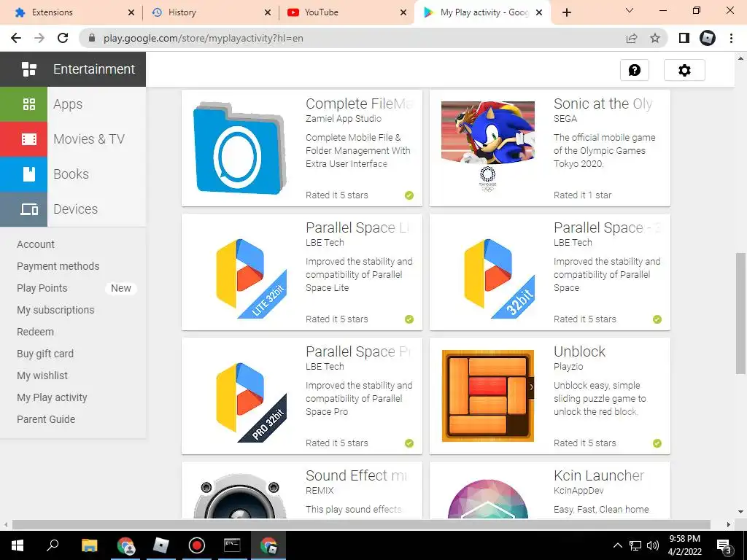747x560 pixels.
Task: Close the History tab
Action: click(x=268, y=12)
